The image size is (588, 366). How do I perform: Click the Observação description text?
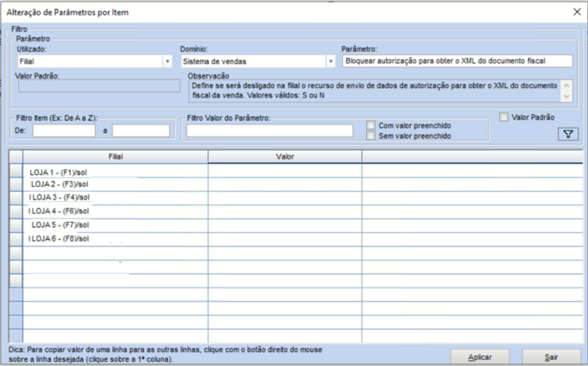[374, 91]
